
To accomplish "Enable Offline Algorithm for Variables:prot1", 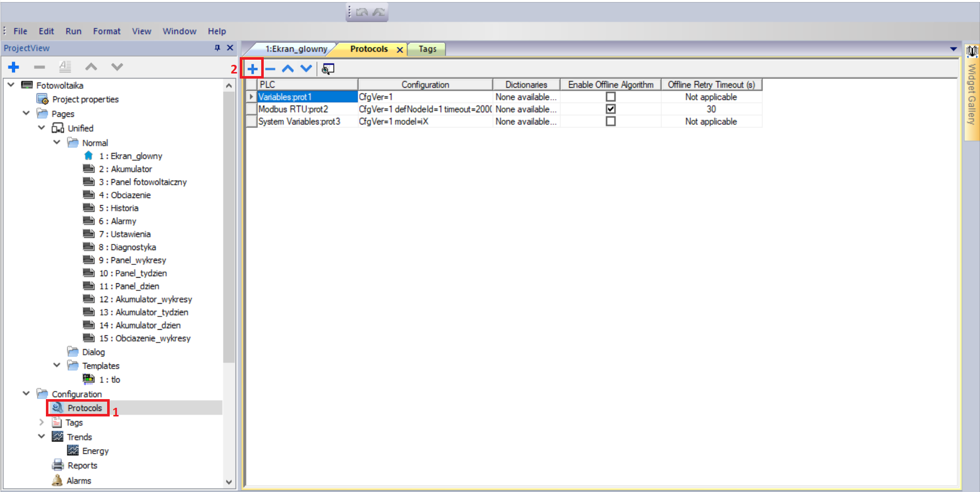I will tap(611, 96).
